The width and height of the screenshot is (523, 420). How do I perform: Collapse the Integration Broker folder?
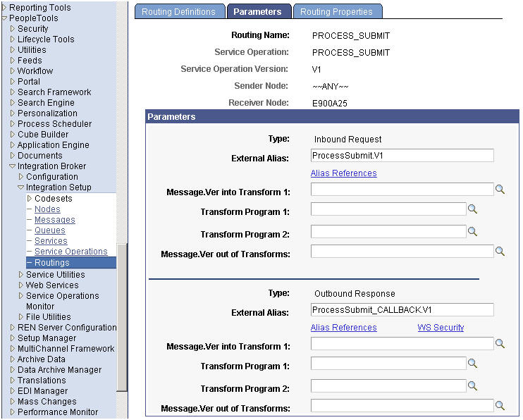[13, 166]
